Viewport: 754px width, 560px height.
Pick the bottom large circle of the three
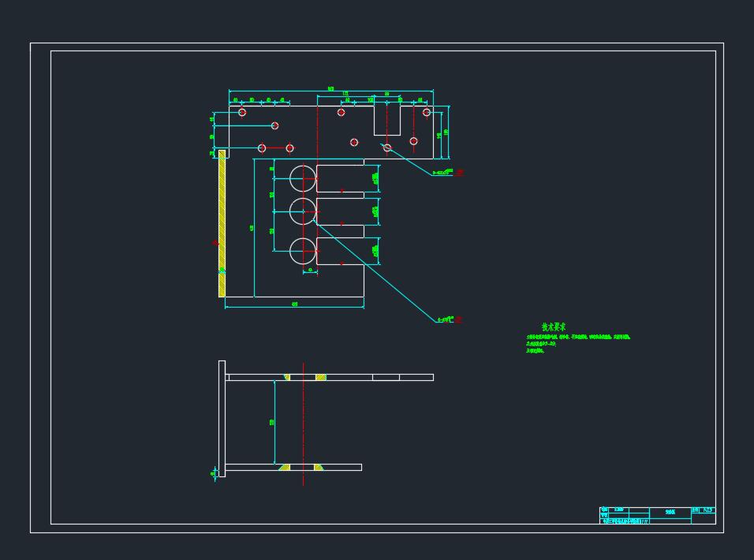303,251
